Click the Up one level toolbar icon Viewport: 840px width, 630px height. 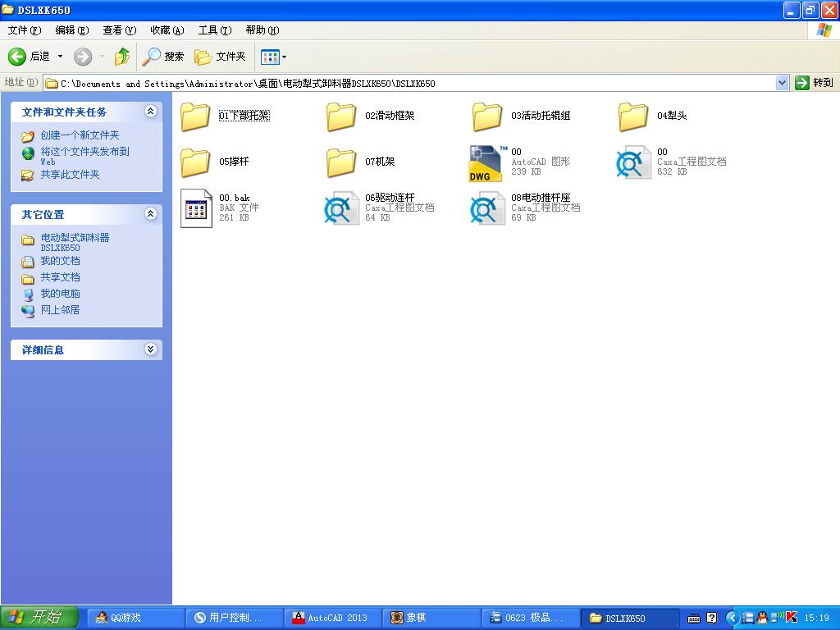(121, 57)
